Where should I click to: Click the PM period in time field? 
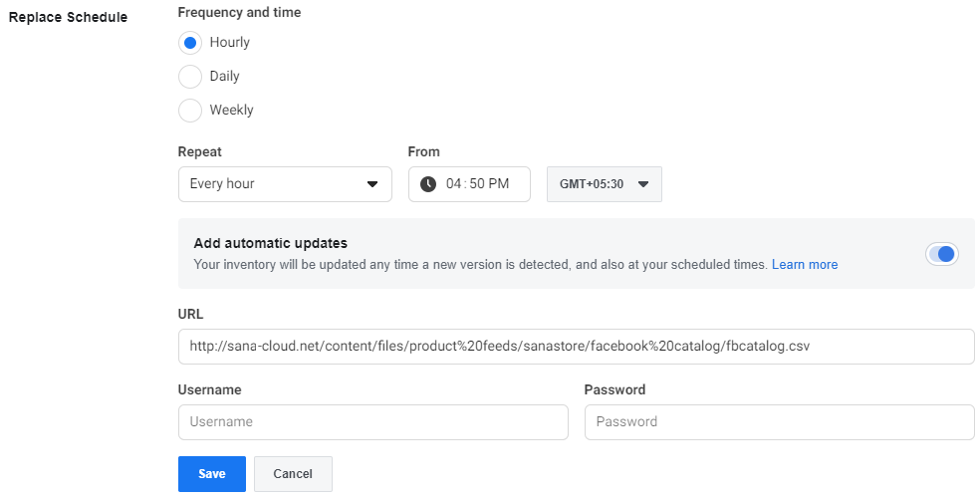click(499, 183)
